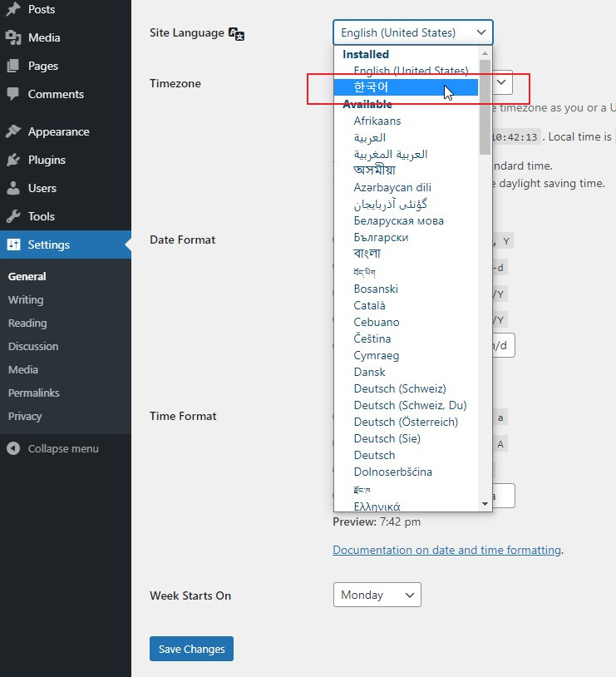
Task: Select 한국어 in the language list
Action: (406, 86)
